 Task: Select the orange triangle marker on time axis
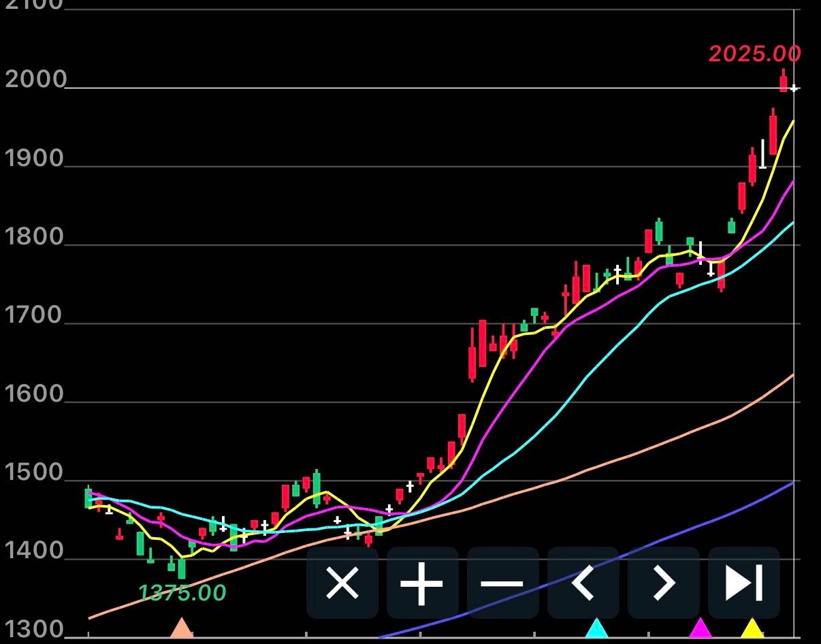181,627
